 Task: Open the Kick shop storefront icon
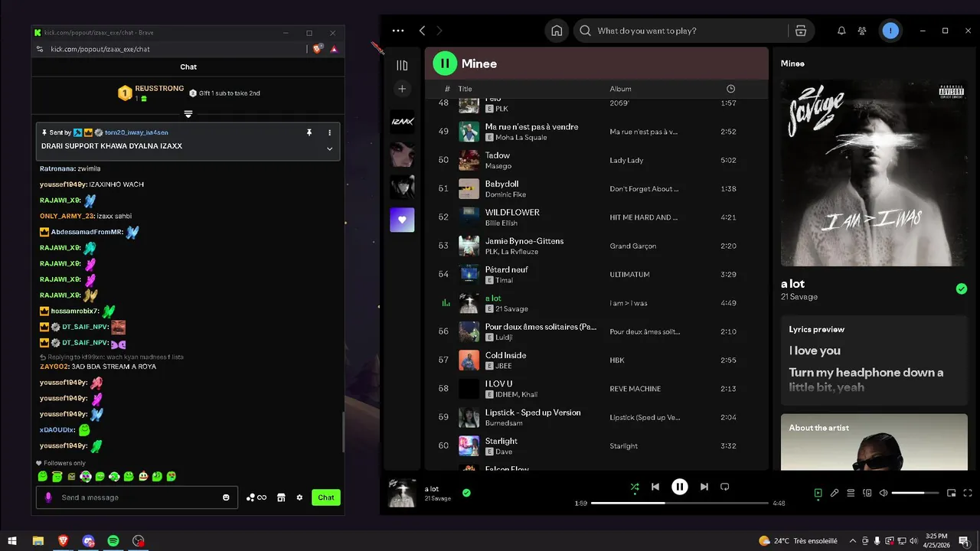(281, 497)
